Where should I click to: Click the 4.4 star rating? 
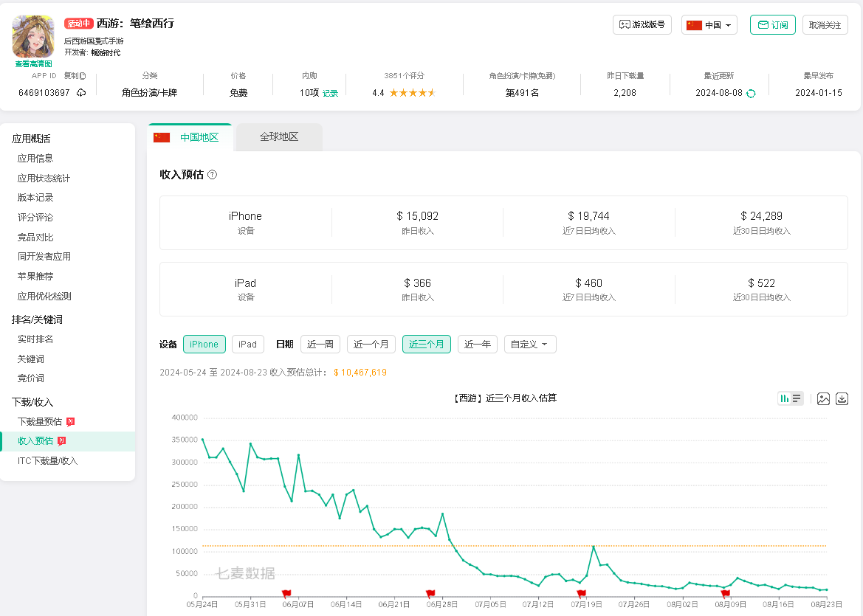point(404,93)
